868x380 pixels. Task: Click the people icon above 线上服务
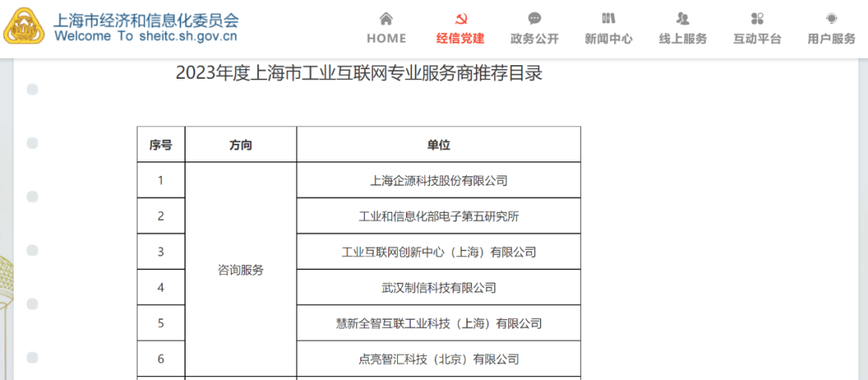[x=682, y=18]
